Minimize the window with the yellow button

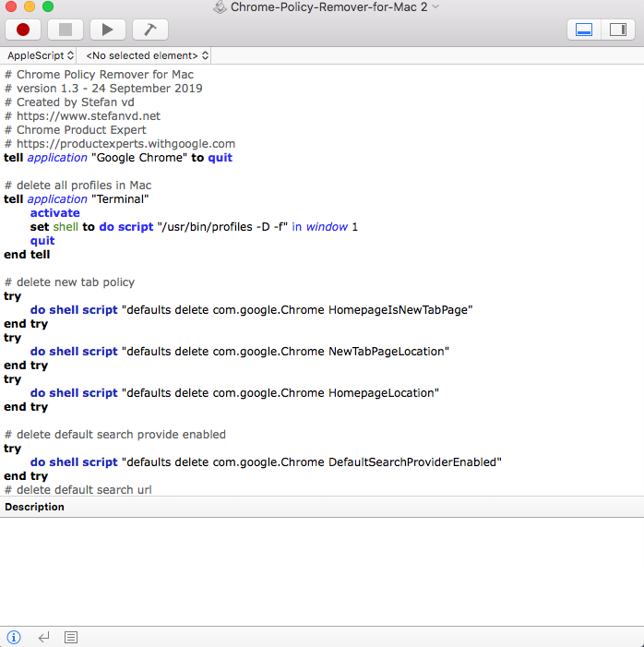(x=30, y=6)
